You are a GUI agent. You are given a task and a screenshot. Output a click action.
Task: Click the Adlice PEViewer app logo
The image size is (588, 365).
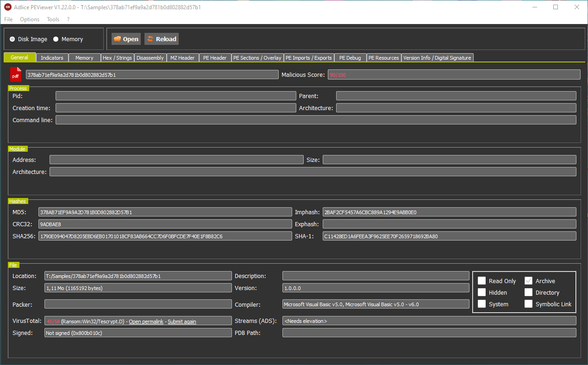coord(8,7)
